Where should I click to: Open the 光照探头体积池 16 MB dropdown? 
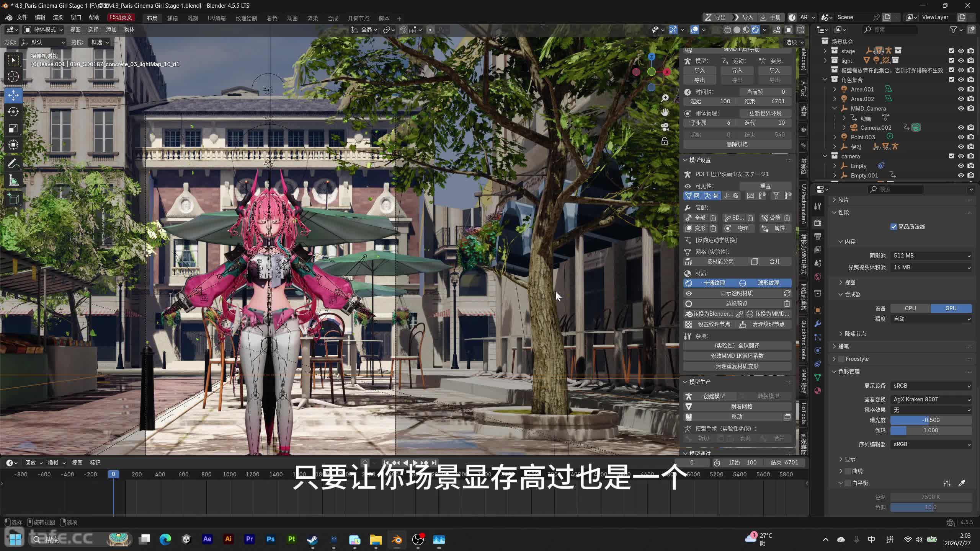(931, 267)
